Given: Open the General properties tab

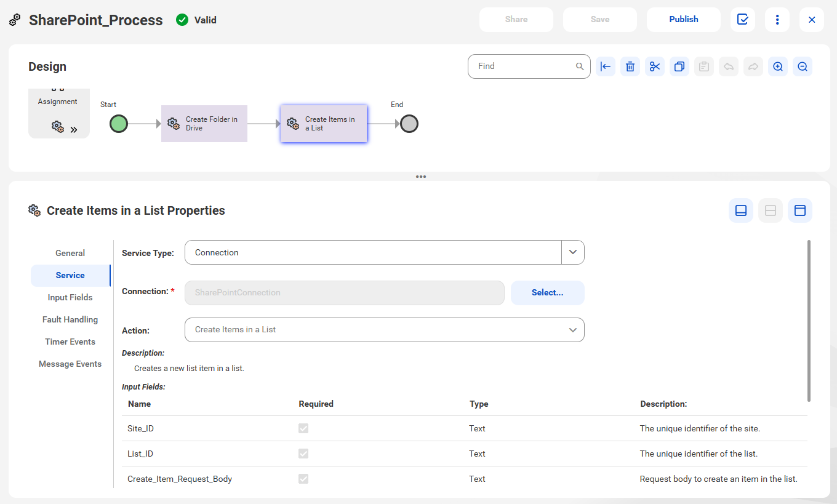Looking at the screenshot, I should coord(70,253).
